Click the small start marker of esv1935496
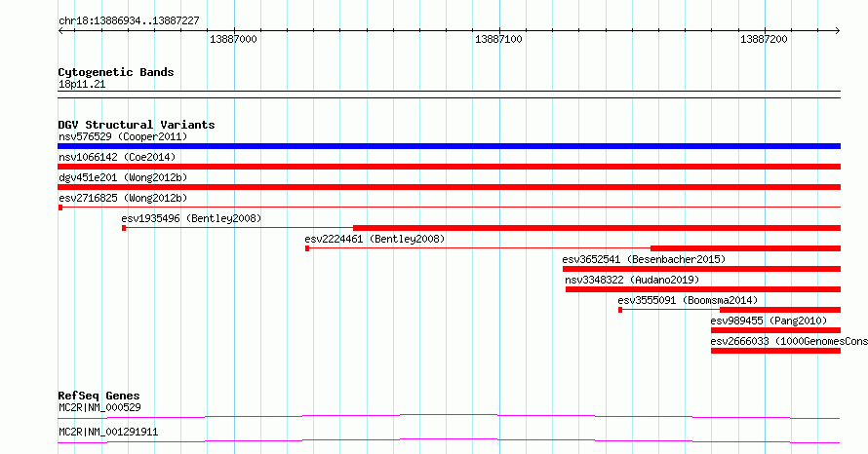The image size is (868, 454). (124, 228)
